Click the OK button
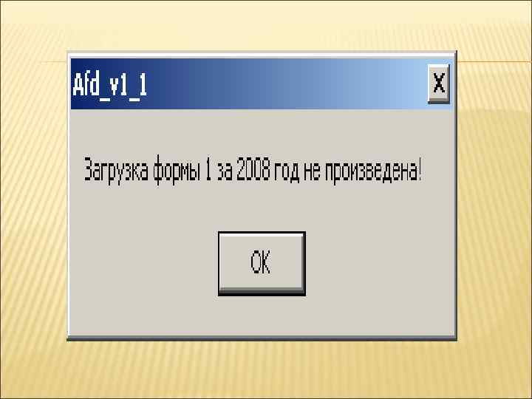 pos(262,264)
